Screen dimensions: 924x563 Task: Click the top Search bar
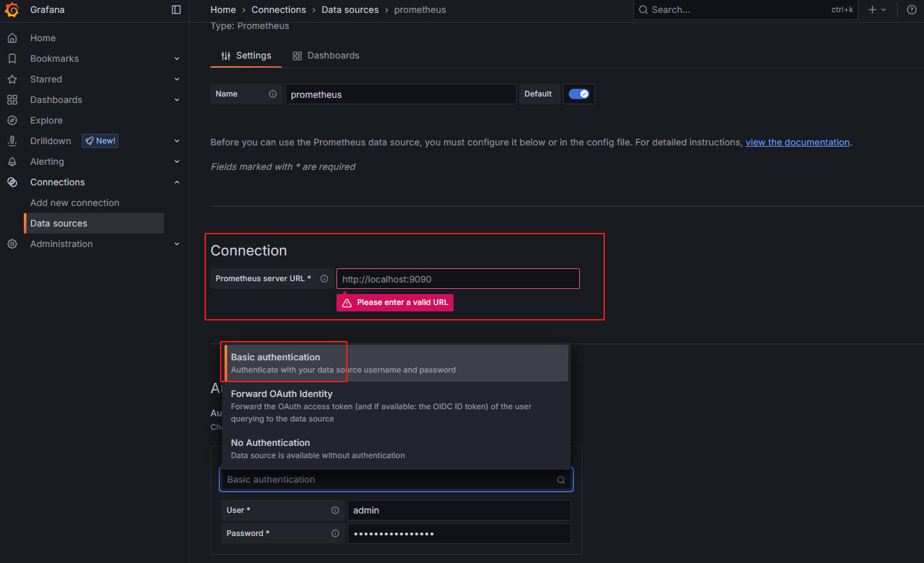tap(745, 10)
